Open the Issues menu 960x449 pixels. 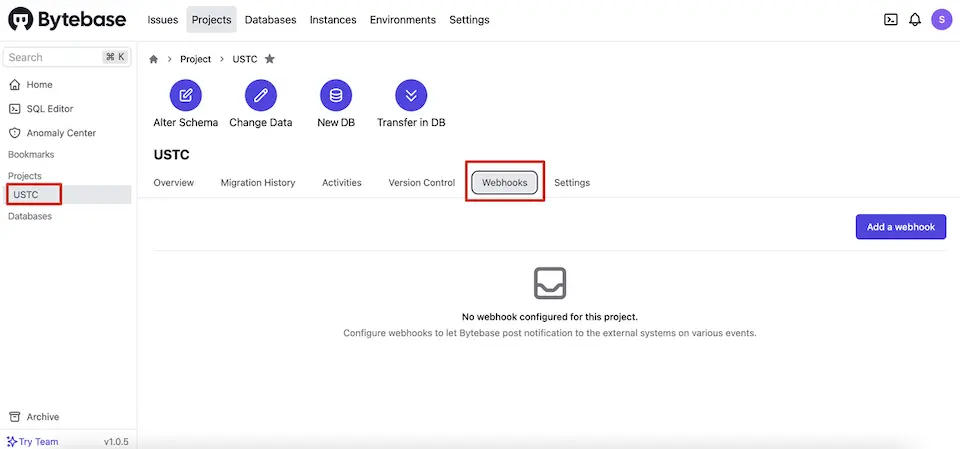[163, 20]
